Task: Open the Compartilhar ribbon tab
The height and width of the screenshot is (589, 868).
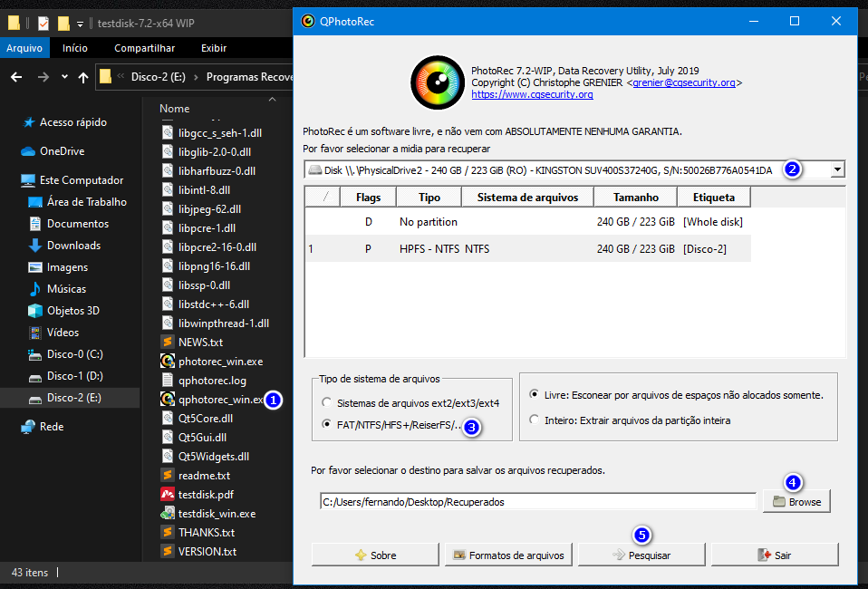Action: click(x=144, y=48)
